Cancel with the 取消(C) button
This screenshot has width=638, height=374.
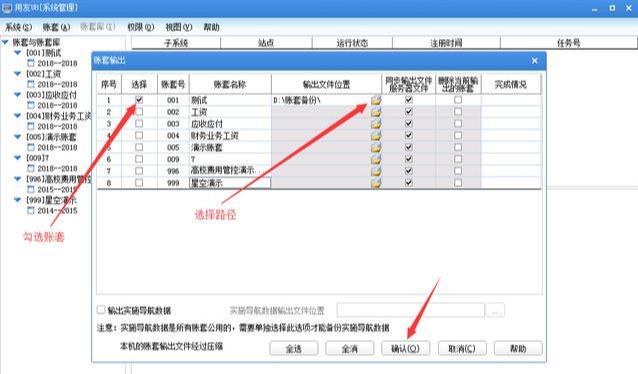point(462,349)
